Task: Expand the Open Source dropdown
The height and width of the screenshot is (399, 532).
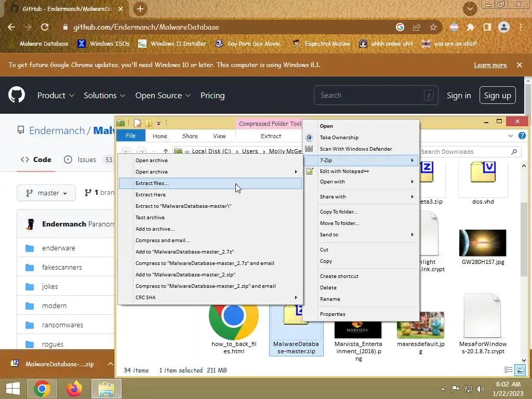Action: 163,96
